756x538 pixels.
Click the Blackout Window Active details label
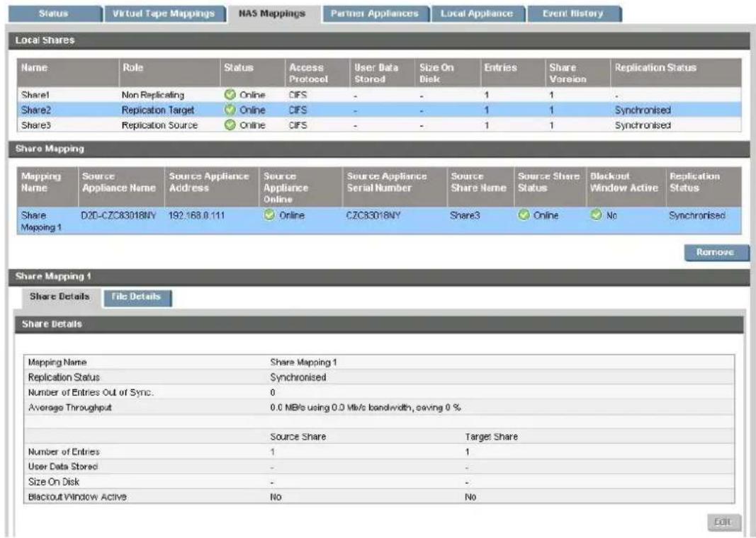pyautogui.click(x=77, y=496)
